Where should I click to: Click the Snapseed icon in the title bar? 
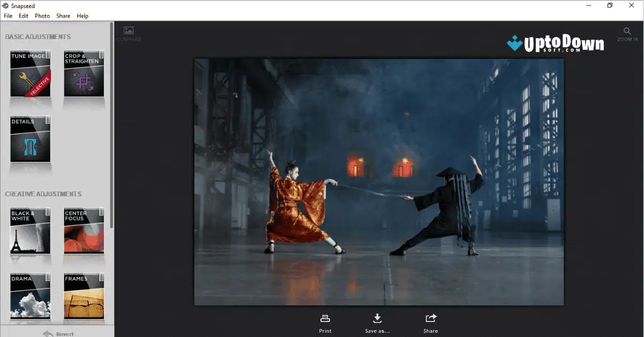pyautogui.click(x=5, y=5)
